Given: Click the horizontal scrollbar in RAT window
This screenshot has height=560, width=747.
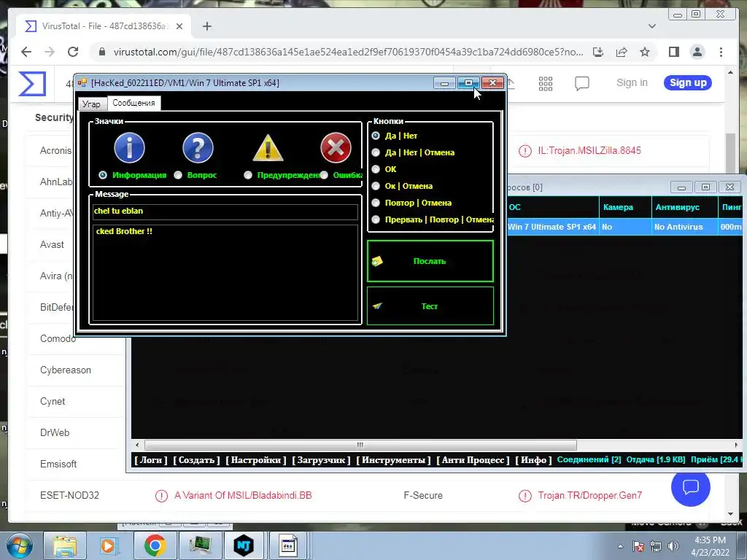Looking at the screenshot, I should [x=360, y=446].
